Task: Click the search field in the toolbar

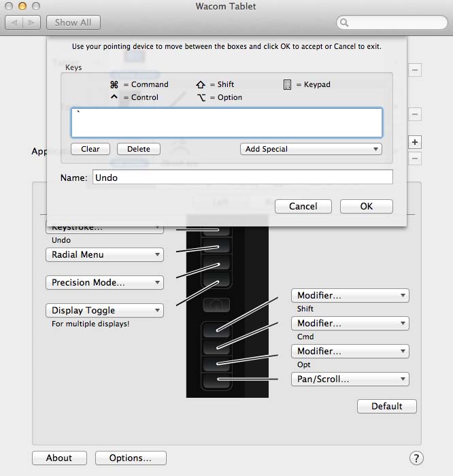Action: coord(392,22)
